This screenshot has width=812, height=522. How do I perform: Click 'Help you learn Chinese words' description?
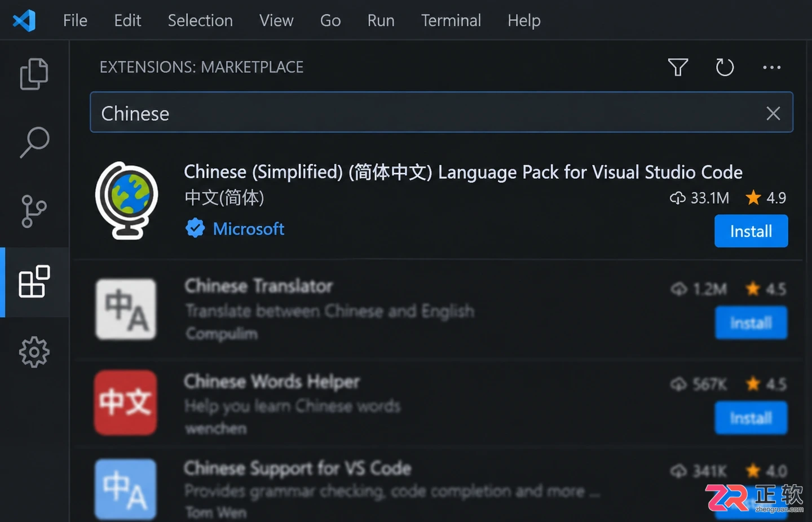point(293,406)
